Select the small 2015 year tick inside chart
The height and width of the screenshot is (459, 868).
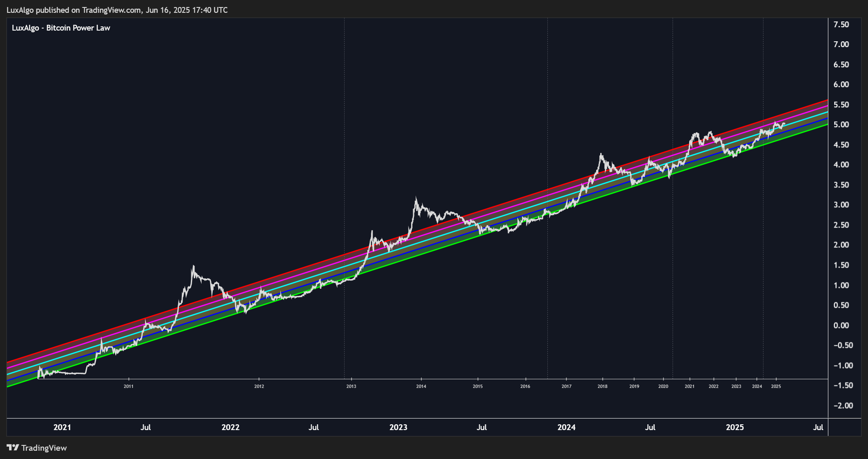click(478, 386)
